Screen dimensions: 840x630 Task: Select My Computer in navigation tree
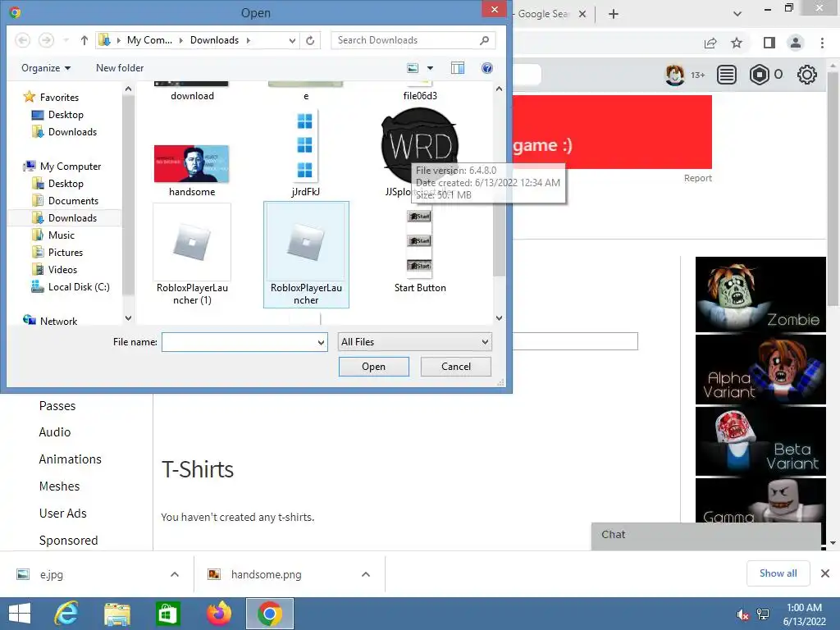pos(71,166)
